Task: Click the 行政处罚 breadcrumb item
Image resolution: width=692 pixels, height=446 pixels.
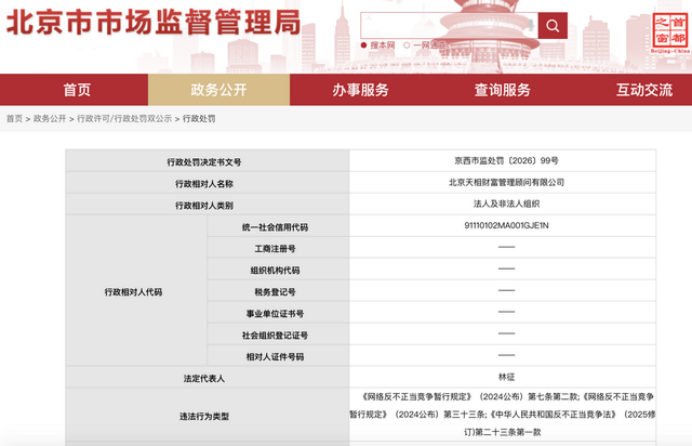Action: (197, 118)
